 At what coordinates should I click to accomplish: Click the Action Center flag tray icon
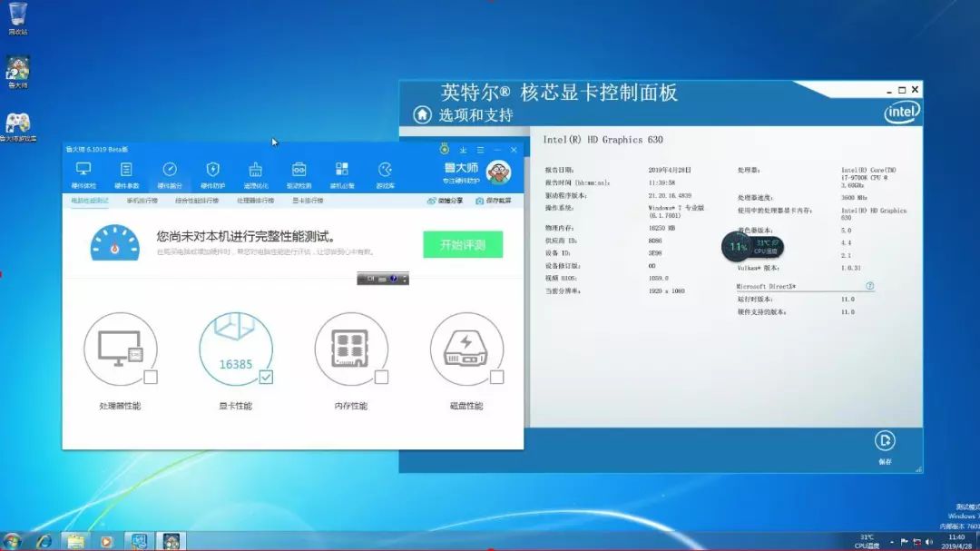pos(905,542)
